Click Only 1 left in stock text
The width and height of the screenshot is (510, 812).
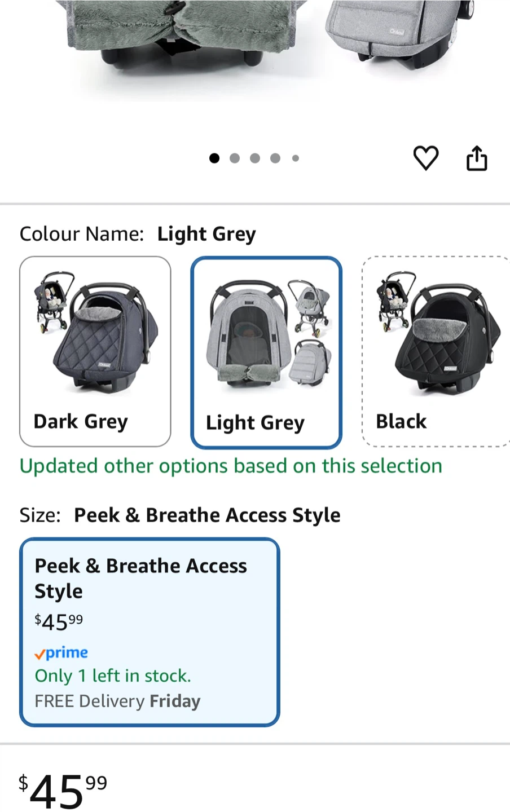112,676
